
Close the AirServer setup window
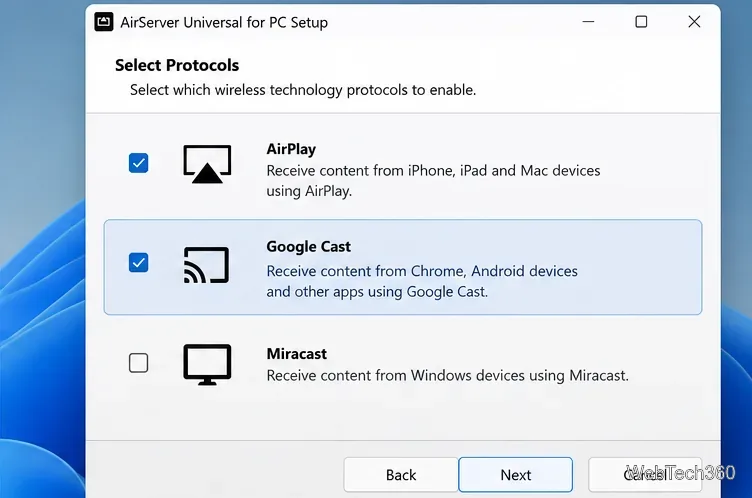click(694, 22)
